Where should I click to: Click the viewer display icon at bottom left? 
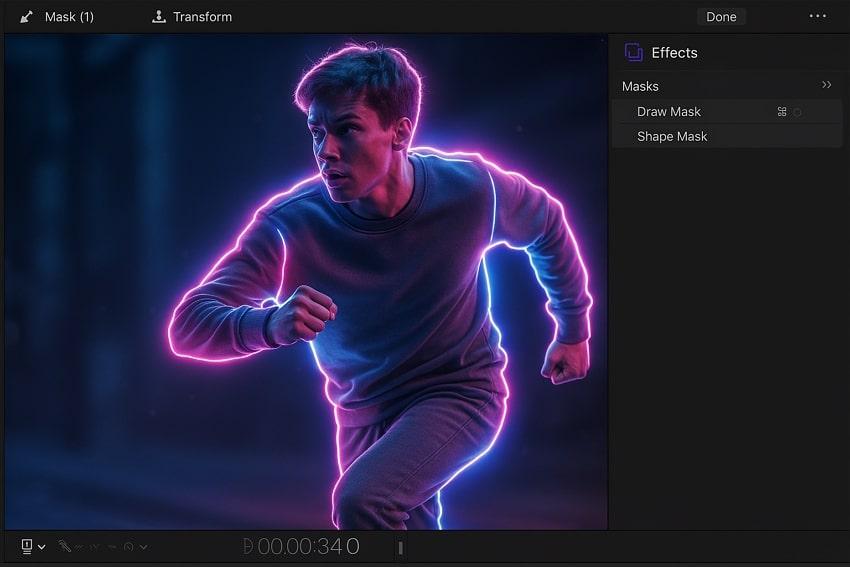click(x=27, y=546)
